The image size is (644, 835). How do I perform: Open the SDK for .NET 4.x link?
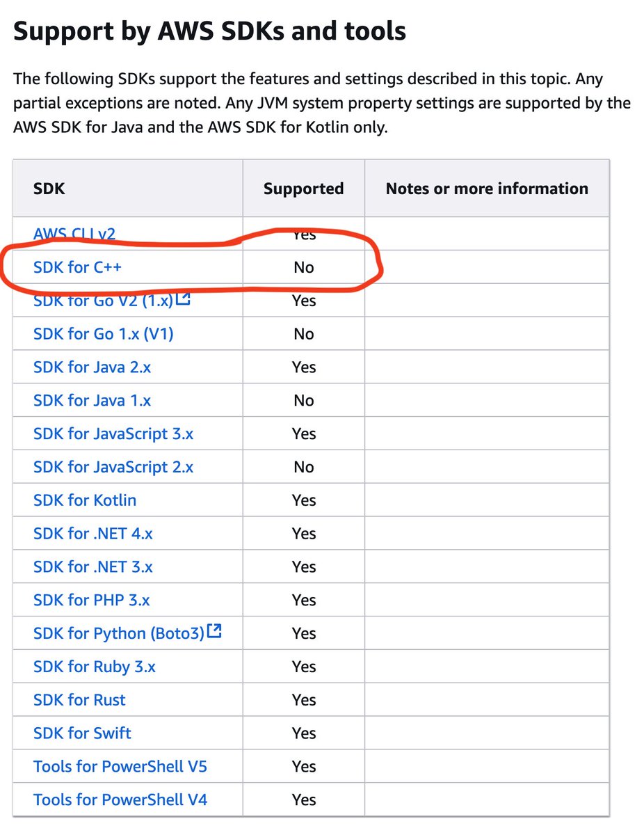[x=93, y=534]
